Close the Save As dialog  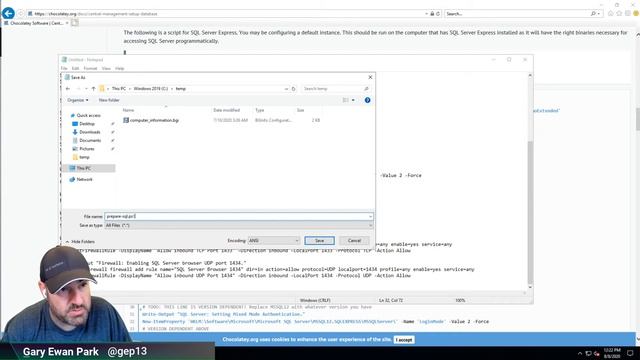(x=370, y=77)
